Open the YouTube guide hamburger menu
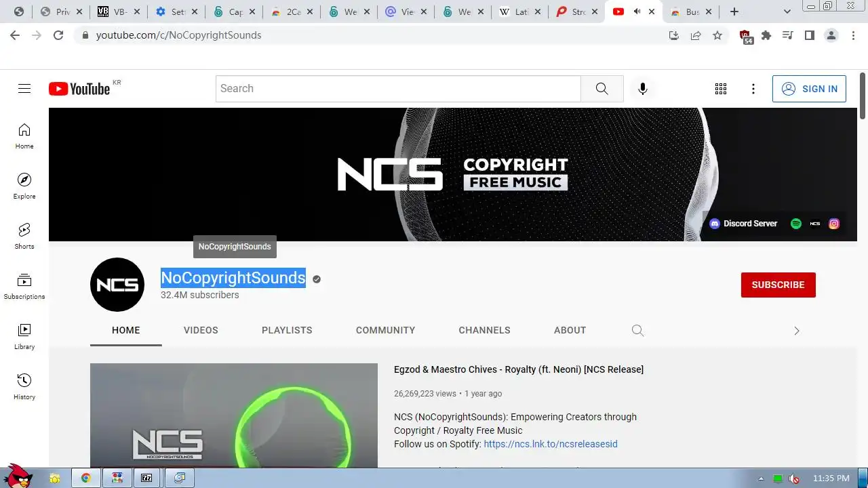This screenshot has height=488, width=868. (24, 89)
